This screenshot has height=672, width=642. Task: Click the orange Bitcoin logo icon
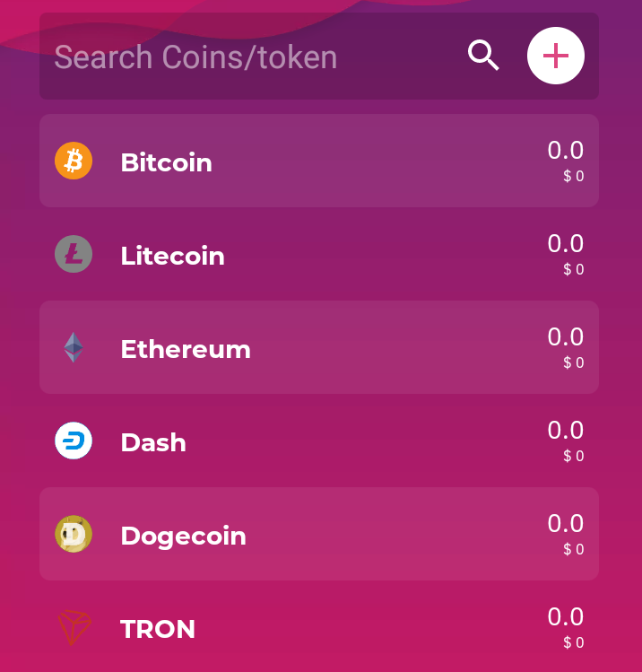tap(74, 161)
